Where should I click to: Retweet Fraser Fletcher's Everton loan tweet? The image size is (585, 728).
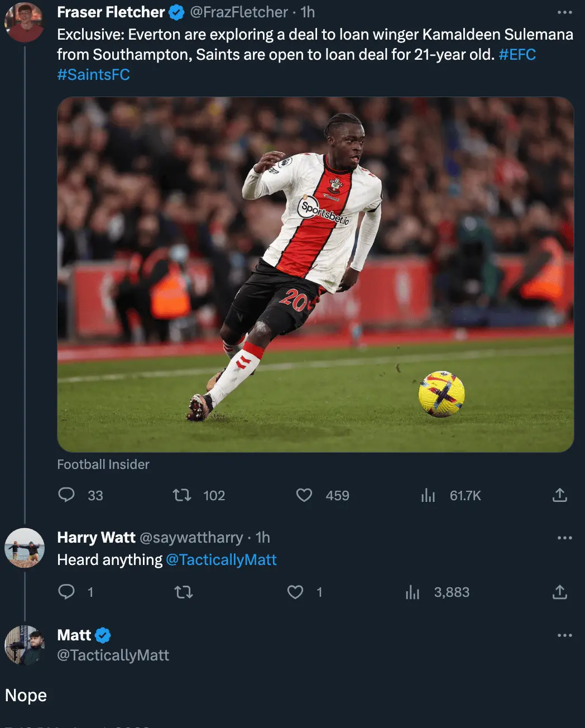point(182,495)
